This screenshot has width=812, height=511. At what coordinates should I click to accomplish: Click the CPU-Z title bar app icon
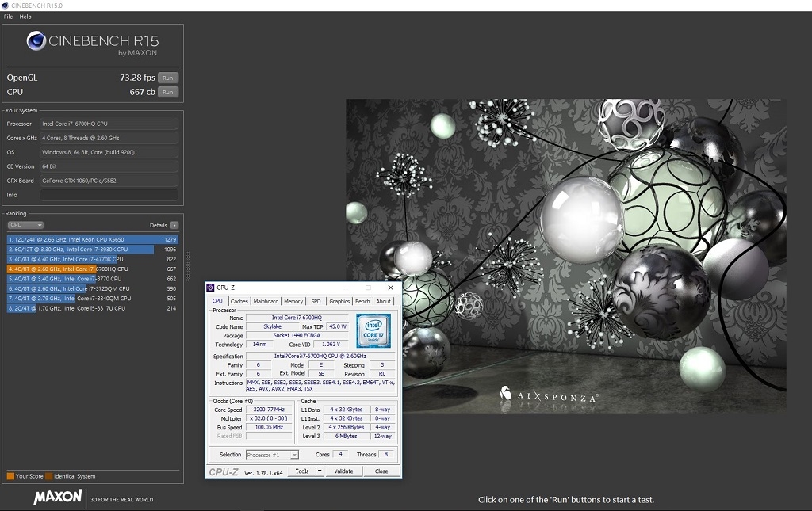[210, 288]
